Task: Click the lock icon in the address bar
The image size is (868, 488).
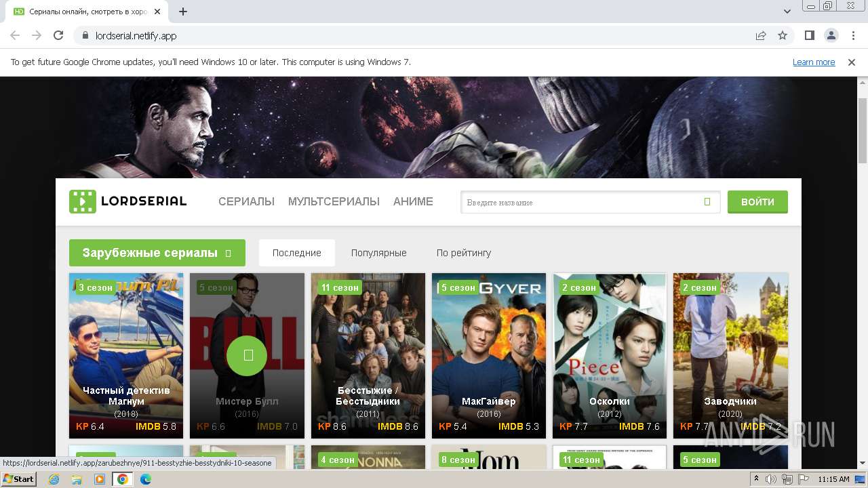Action: coord(85,36)
